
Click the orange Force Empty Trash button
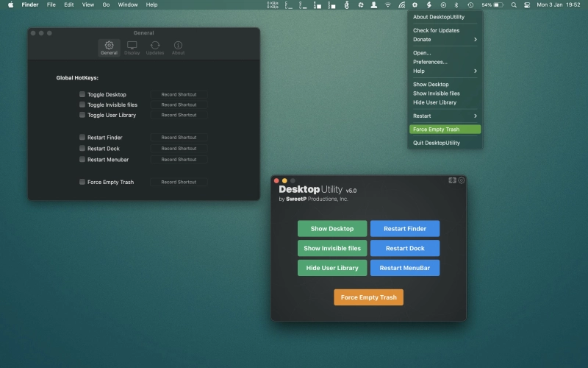coord(369,297)
